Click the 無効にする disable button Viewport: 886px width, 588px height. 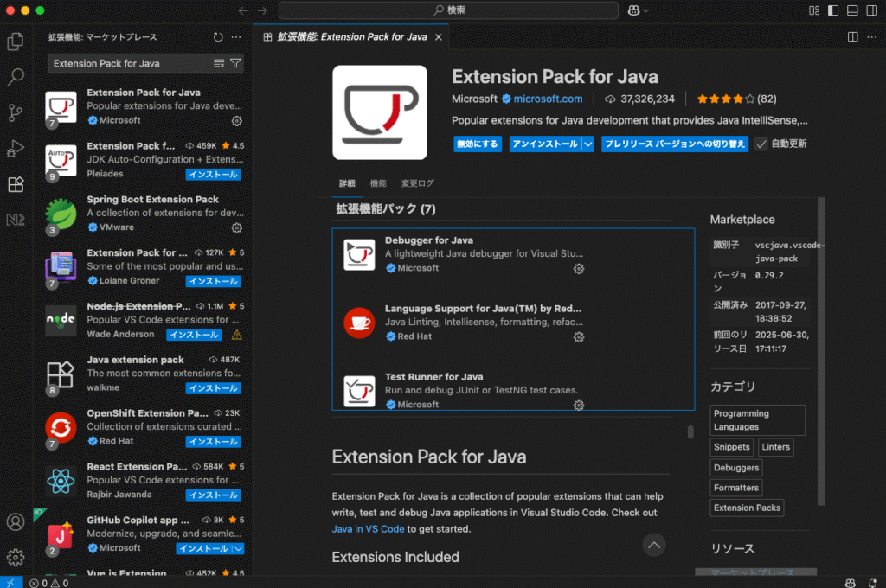click(478, 144)
